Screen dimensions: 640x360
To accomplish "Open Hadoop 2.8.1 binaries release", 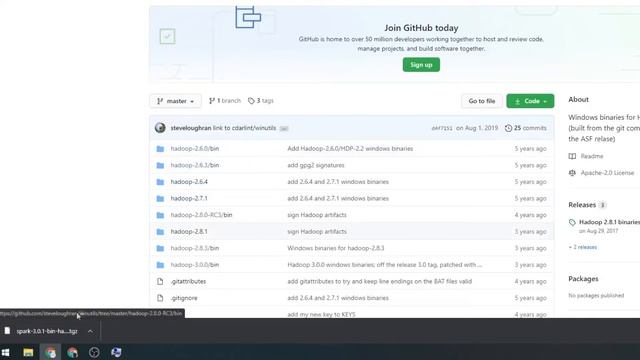I will point(609,222).
